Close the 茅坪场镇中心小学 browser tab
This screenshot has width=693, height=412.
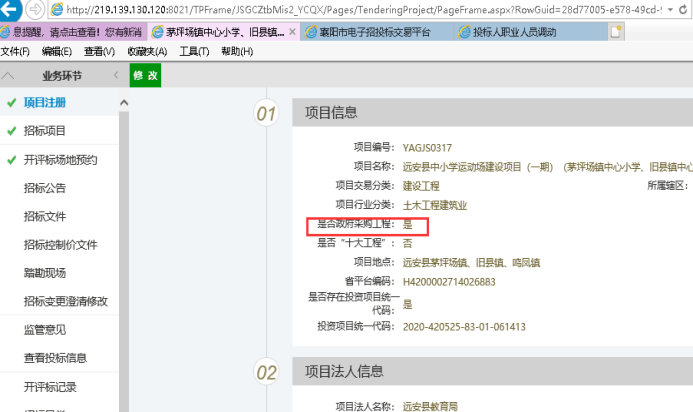pyautogui.click(x=292, y=32)
